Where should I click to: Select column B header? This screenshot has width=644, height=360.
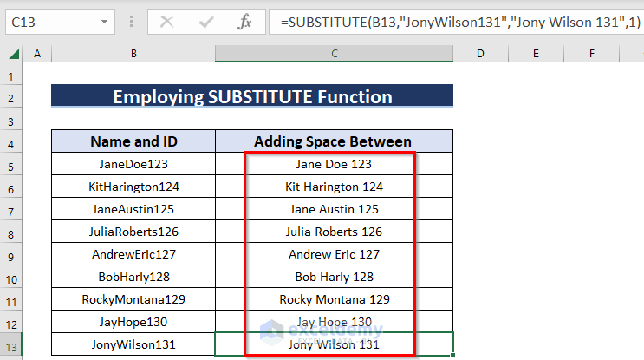(x=133, y=54)
